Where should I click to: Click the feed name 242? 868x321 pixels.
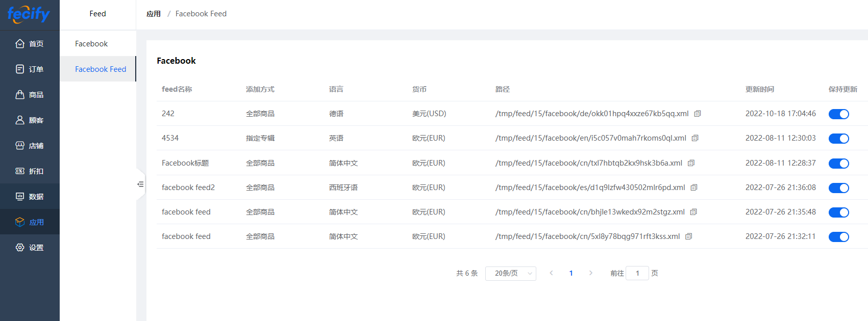[168, 114]
